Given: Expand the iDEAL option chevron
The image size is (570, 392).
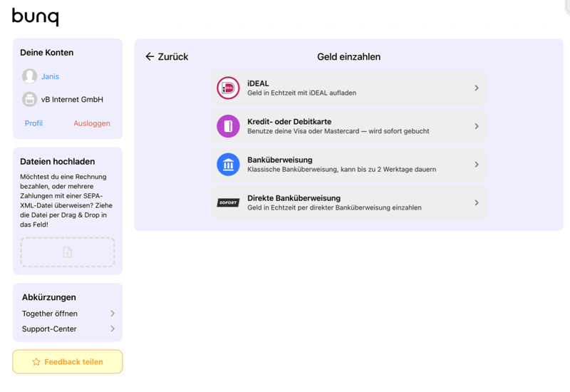Looking at the screenshot, I should [477, 88].
